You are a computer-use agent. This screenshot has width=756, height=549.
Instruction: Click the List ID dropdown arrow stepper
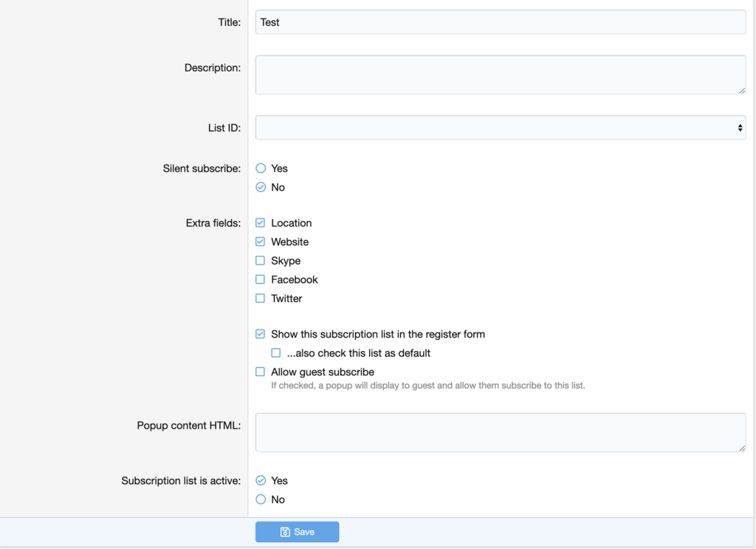pyautogui.click(x=739, y=127)
